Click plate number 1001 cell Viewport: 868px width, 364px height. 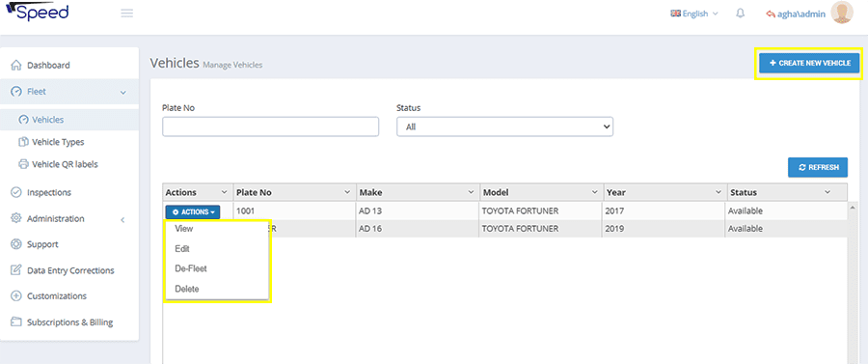[294, 211]
